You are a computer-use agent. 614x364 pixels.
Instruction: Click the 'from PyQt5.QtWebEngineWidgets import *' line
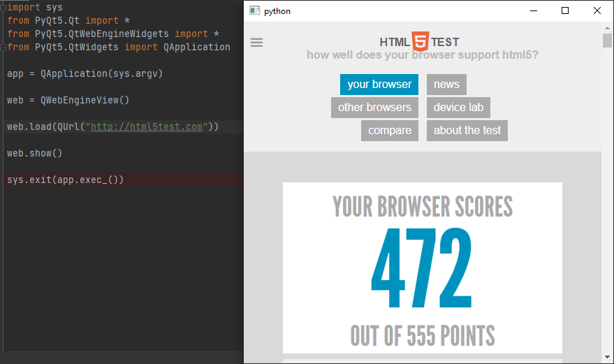tap(112, 34)
